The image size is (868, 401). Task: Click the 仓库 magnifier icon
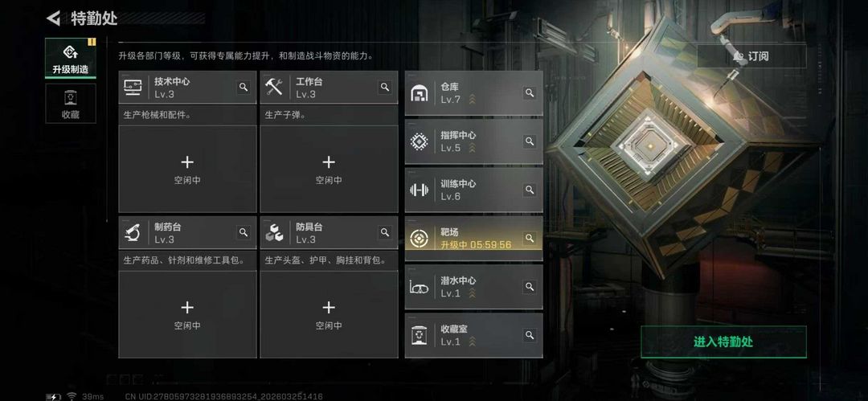530,93
